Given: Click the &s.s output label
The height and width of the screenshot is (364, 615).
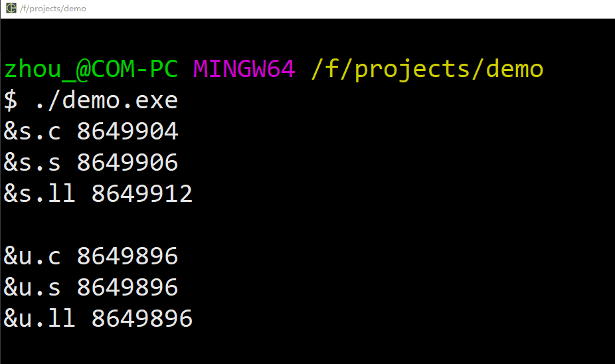Looking at the screenshot, I should coord(32,163).
